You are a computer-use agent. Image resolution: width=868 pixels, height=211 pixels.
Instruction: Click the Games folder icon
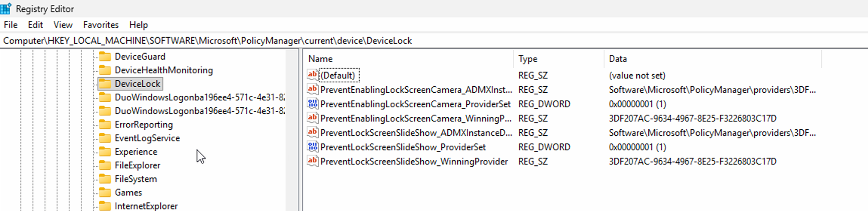point(105,192)
